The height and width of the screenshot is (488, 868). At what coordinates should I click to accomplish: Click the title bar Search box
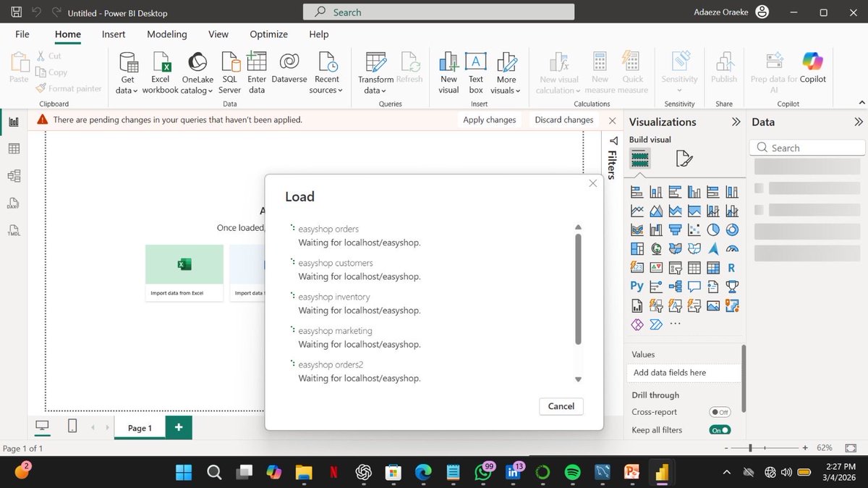pyautogui.click(x=439, y=12)
